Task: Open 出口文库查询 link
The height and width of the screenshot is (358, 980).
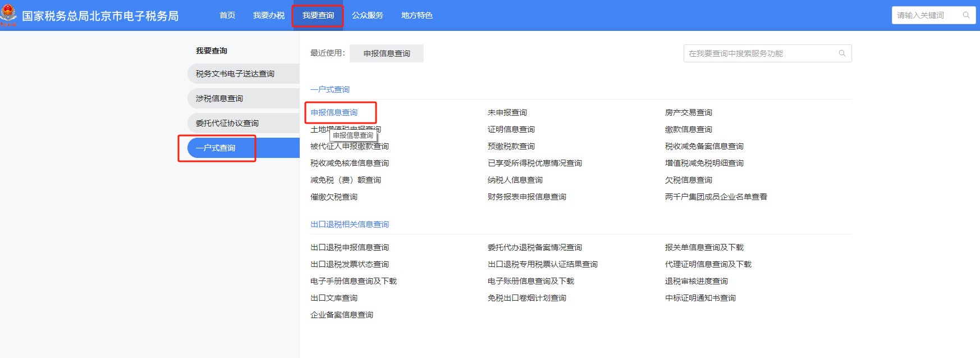Action: tap(334, 298)
